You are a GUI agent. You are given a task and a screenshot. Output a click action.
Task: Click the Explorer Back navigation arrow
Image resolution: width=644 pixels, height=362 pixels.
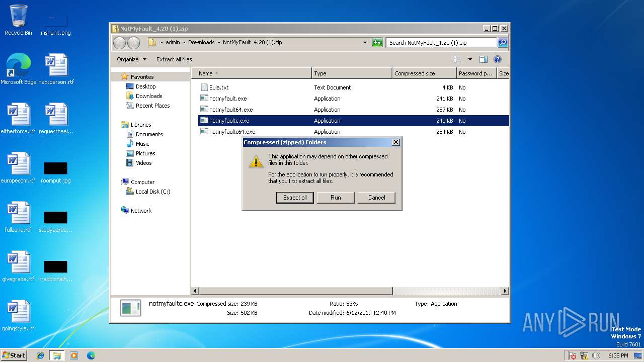(x=119, y=43)
